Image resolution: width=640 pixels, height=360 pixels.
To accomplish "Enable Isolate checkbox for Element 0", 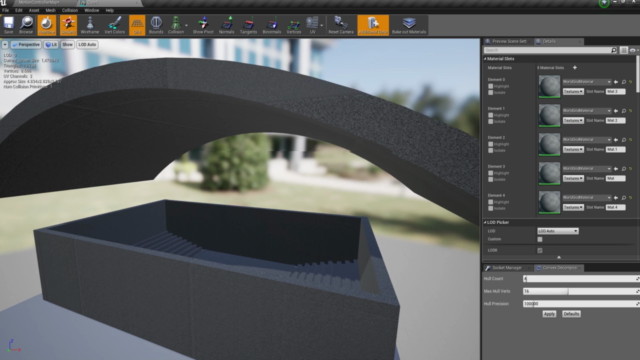I will pos(491,93).
